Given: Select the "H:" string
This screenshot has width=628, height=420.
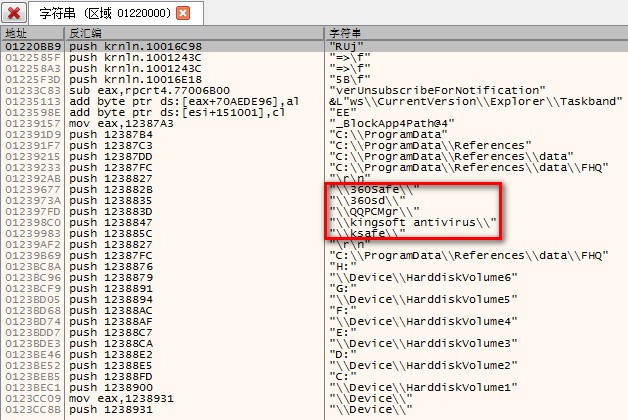Looking at the screenshot, I should (x=343, y=266).
